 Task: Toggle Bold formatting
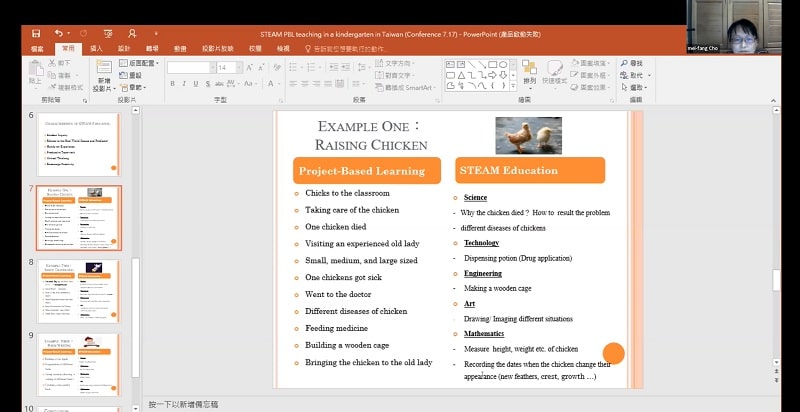point(172,84)
